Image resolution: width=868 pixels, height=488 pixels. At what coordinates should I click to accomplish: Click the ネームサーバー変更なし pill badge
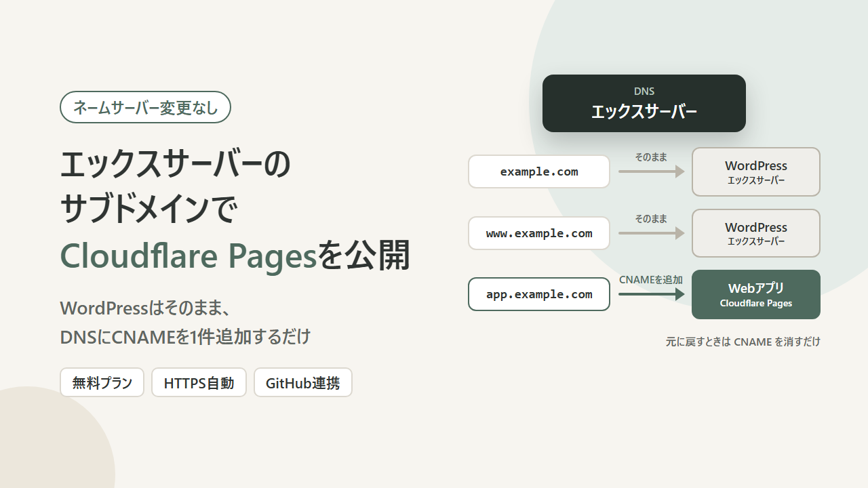coord(145,107)
